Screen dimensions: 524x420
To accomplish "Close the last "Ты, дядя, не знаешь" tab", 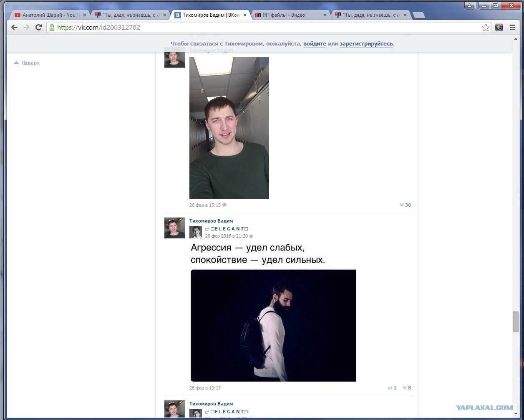I will [405, 15].
